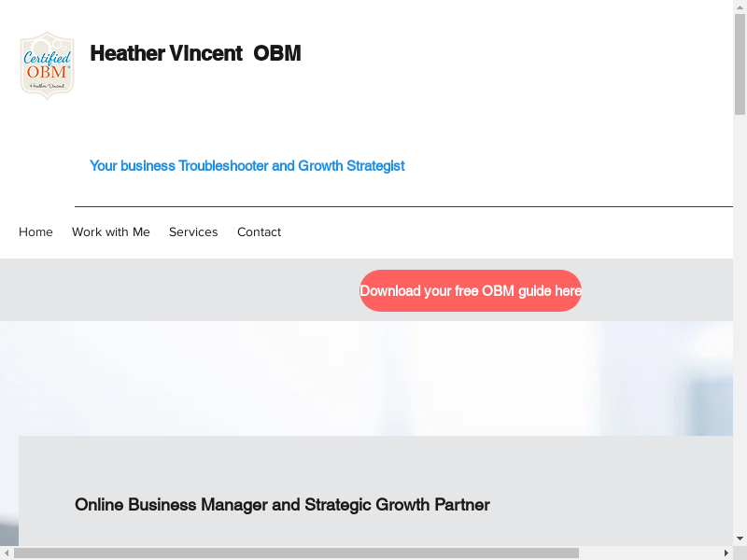This screenshot has height=560, width=747.
Task: Select Services in the navigation
Action: 193,232
